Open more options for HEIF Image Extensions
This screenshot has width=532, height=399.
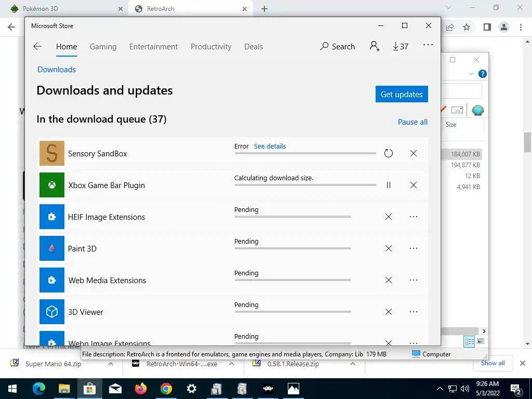click(x=413, y=217)
